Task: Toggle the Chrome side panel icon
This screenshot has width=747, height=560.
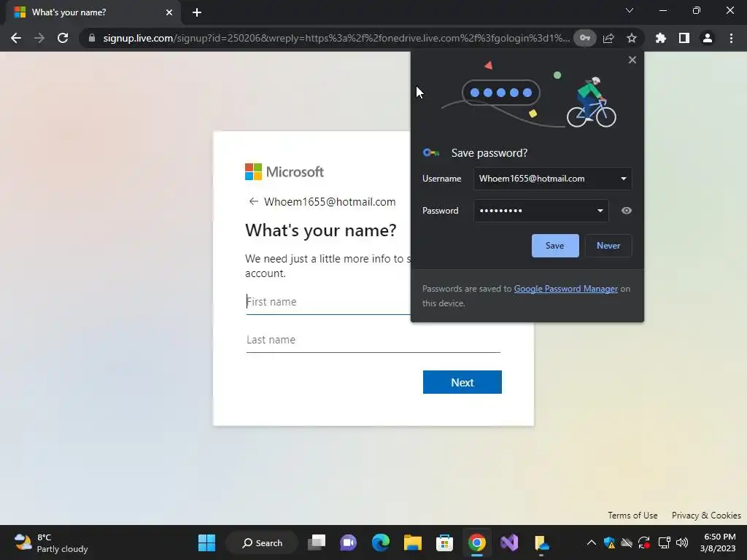Action: pos(684,38)
